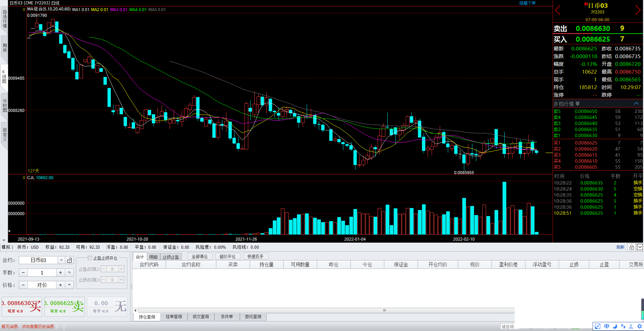Click the 快速反手 button
Viewport: 644px width, 331px height.
(256, 256)
